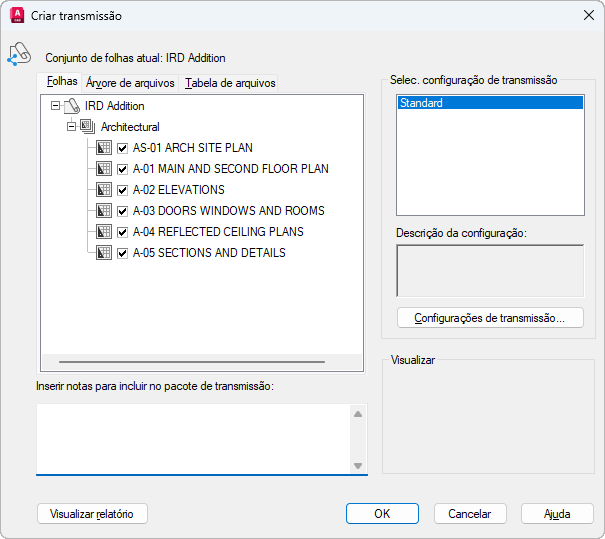Uncheck the AS-01 ARCH SITE PLAN checkbox
The image size is (605, 539).
[123, 148]
